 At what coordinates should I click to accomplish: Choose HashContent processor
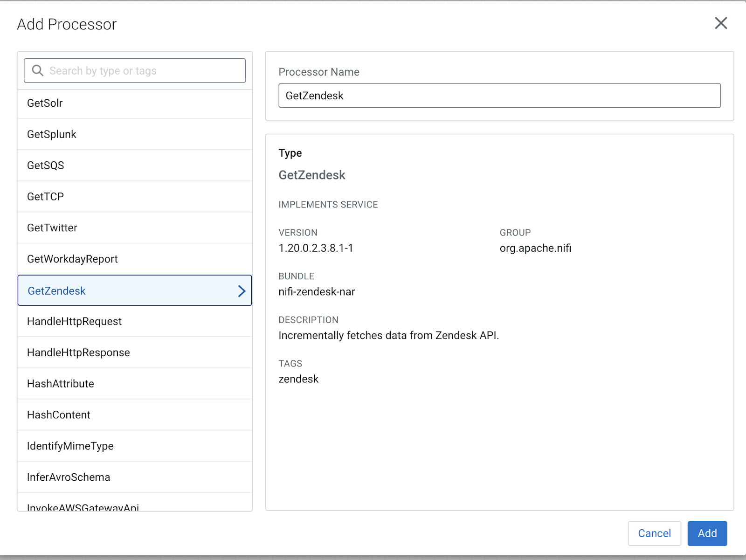click(x=135, y=415)
